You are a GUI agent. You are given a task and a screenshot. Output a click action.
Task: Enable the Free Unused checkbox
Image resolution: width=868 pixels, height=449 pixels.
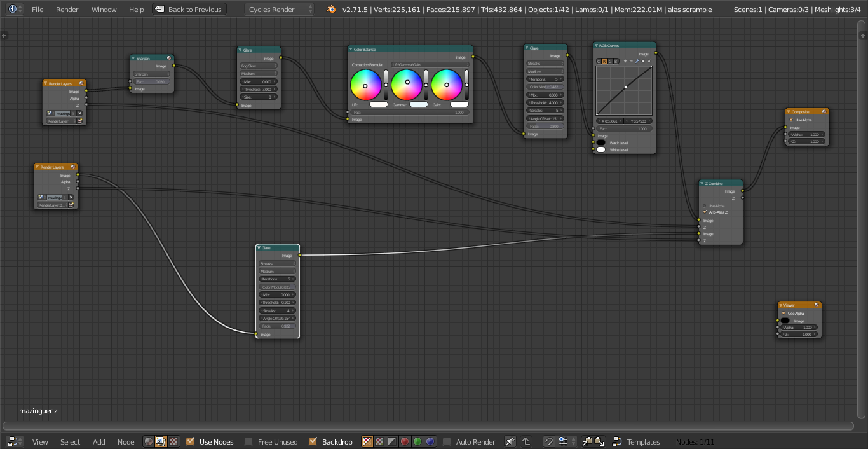click(x=248, y=441)
